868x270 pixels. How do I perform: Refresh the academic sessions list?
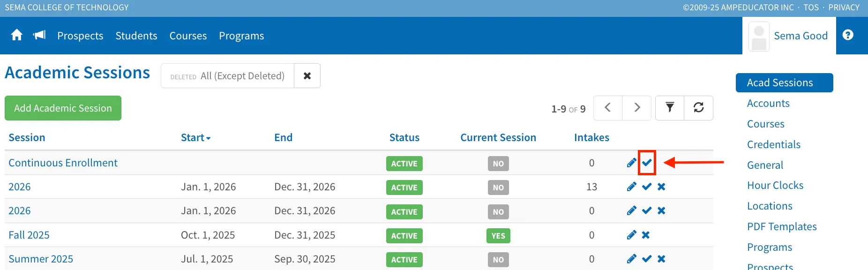(x=699, y=108)
